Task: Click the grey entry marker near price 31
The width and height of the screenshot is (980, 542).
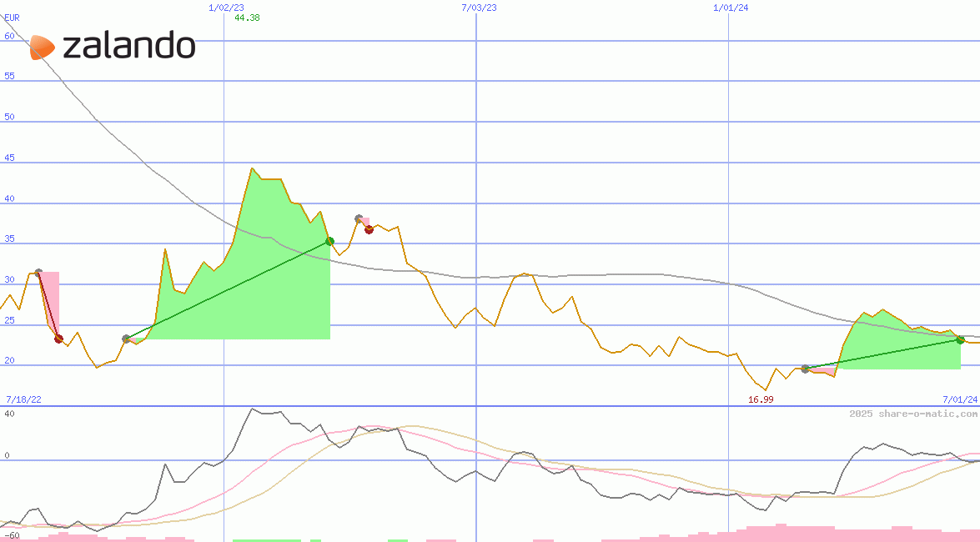Action: (38, 273)
